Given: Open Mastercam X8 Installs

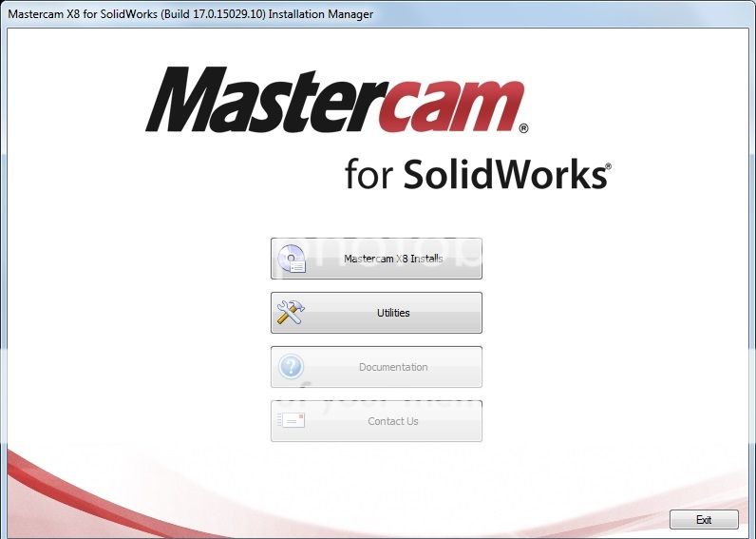Looking at the screenshot, I should (x=392, y=259).
